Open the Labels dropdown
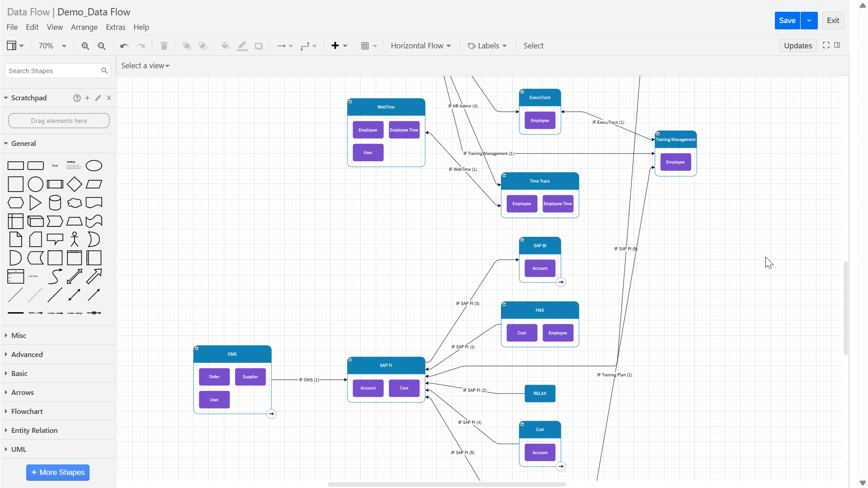Screen dimensions: 868x488 (487, 46)
